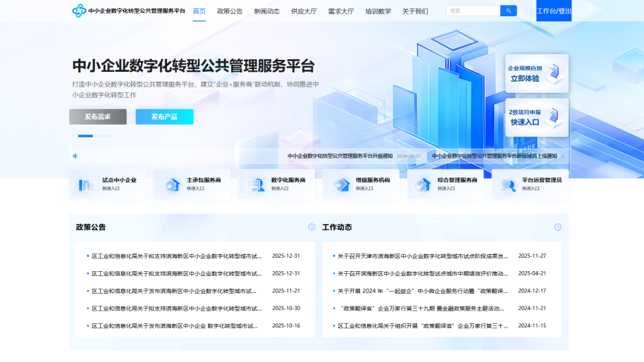
Task: Click the 平台运营管理员 card label
Action: (542, 180)
